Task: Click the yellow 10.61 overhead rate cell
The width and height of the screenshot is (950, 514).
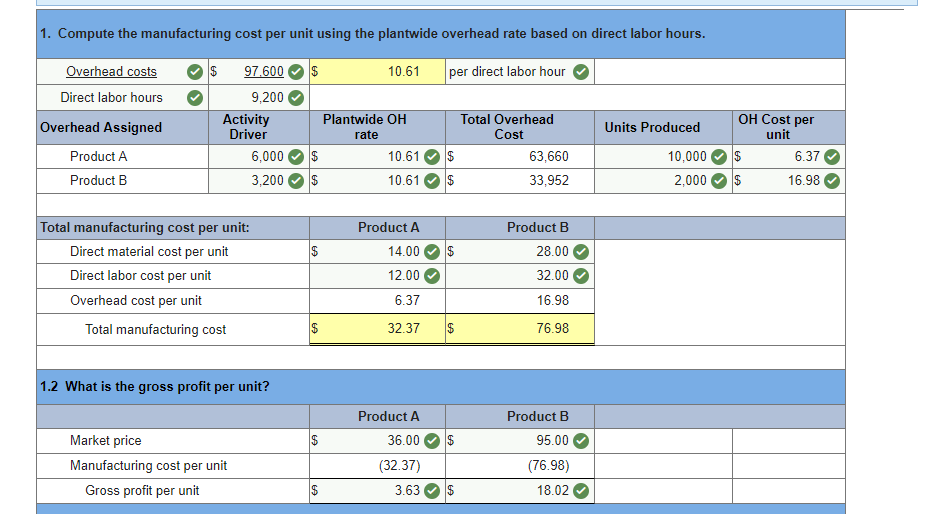Action: tap(377, 72)
